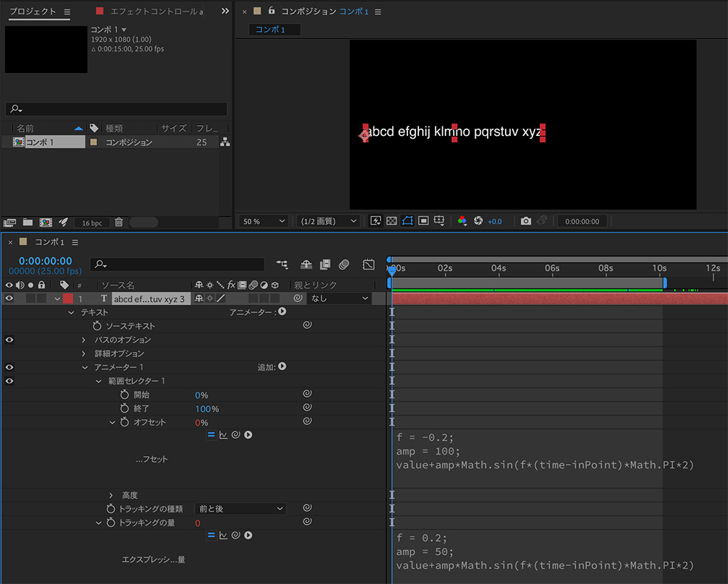Take a snapshot with the camera icon
728x584 pixels.
click(x=526, y=221)
